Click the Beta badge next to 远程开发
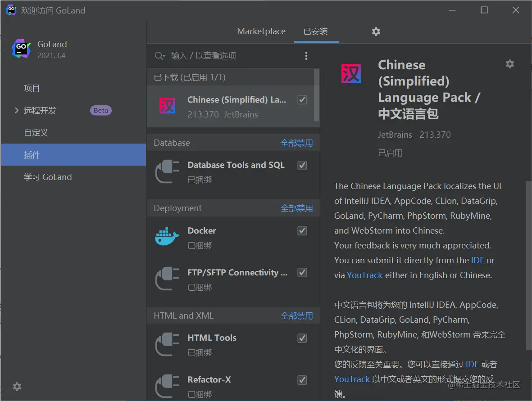The width and height of the screenshot is (532, 401). [x=101, y=111]
